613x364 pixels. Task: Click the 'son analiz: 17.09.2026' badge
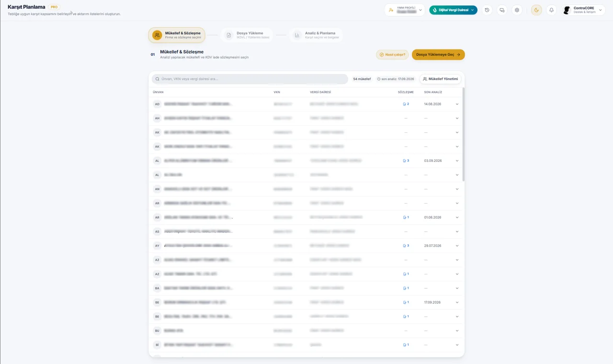pyautogui.click(x=396, y=79)
